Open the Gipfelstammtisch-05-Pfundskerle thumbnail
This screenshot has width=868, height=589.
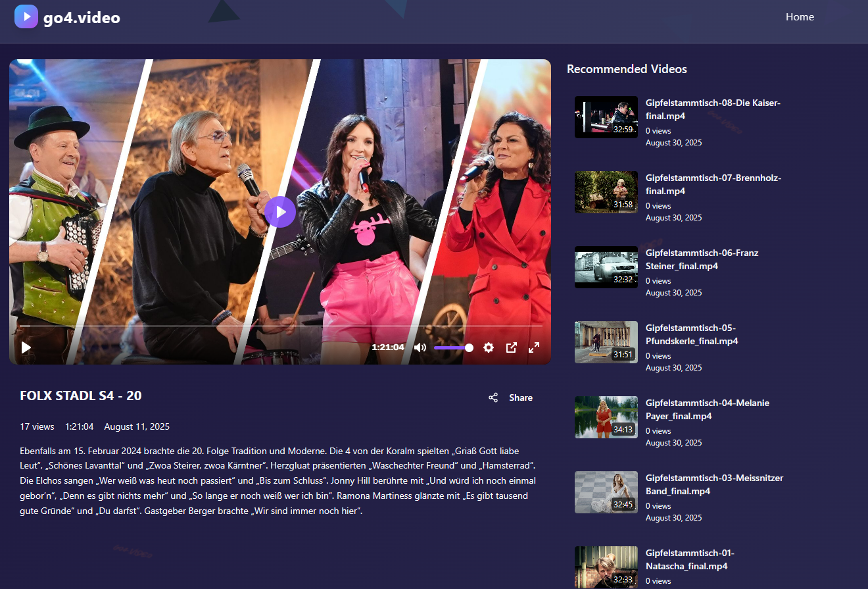coord(606,342)
